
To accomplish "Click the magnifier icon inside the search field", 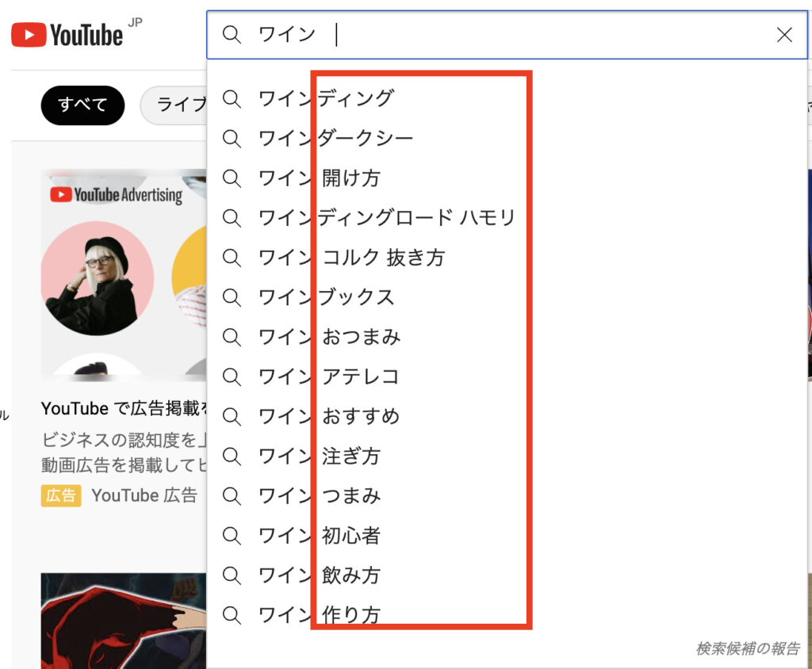I will (x=232, y=35).
